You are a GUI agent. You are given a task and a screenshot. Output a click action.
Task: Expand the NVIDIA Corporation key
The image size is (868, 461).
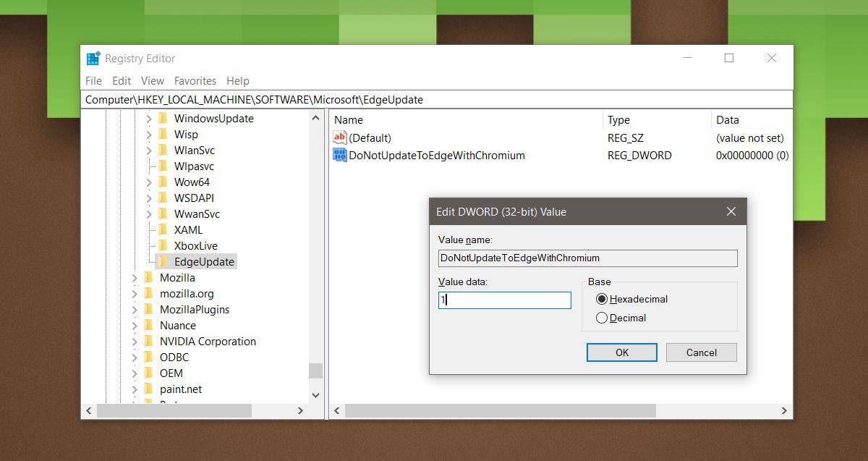135,341
